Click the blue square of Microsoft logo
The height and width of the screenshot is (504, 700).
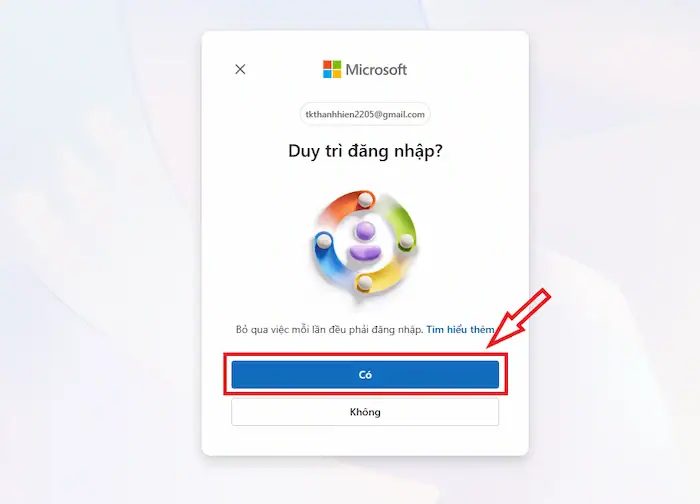click(x=328, y=74)
